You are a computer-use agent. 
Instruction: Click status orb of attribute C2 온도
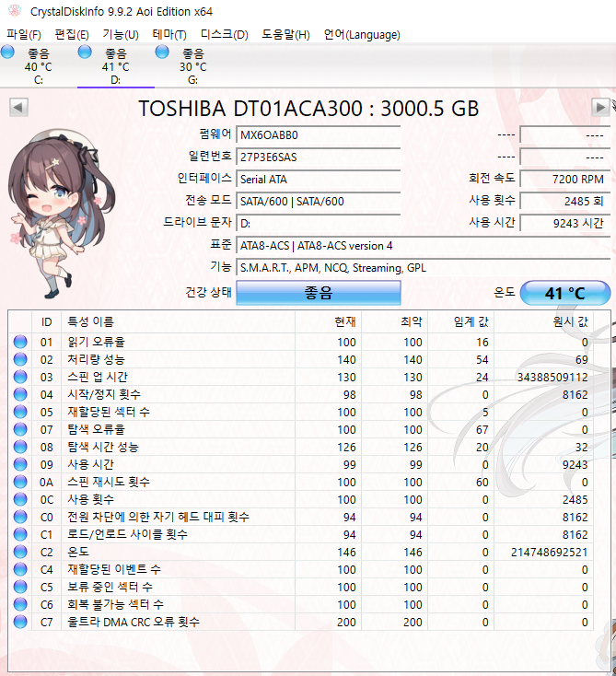coord(20,552)
